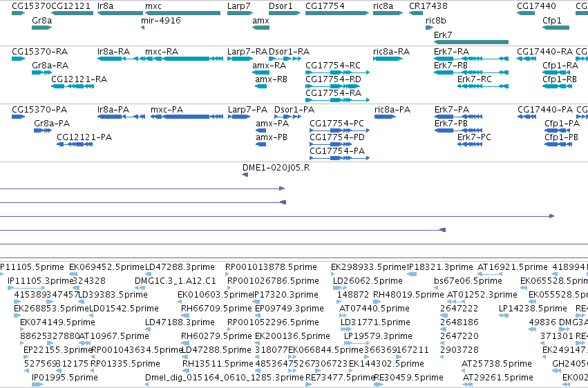
Task: Click the CG17440 gene label
Action: point(536,6)
